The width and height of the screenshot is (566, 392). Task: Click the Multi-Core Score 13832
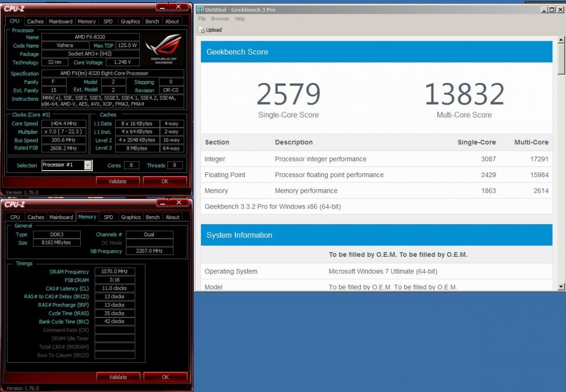tap(464, 94)
